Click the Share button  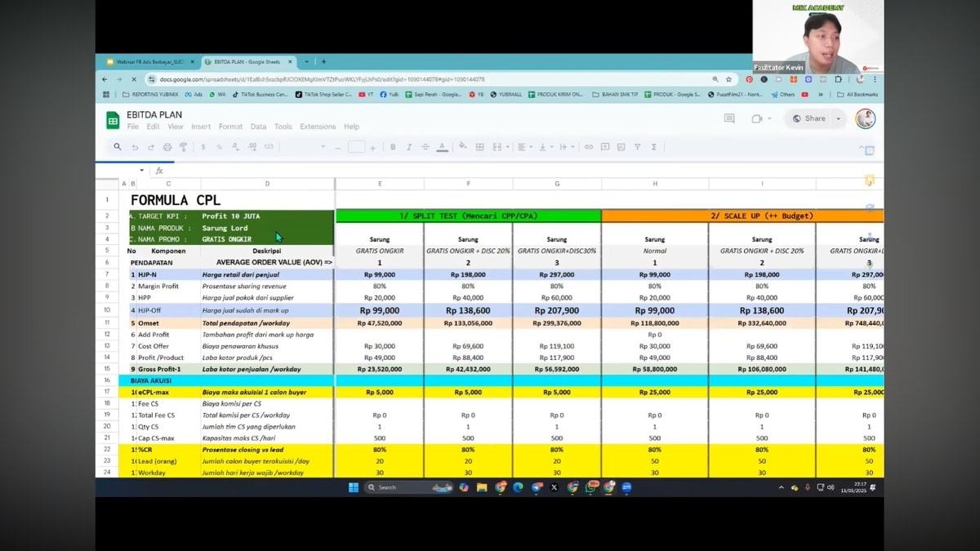[808, 118]
